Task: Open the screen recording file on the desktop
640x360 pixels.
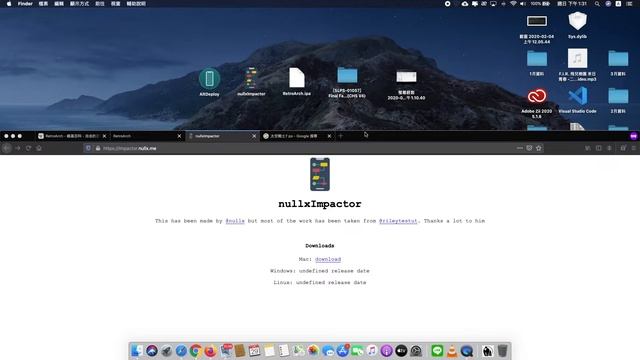Action: (406, 77)
